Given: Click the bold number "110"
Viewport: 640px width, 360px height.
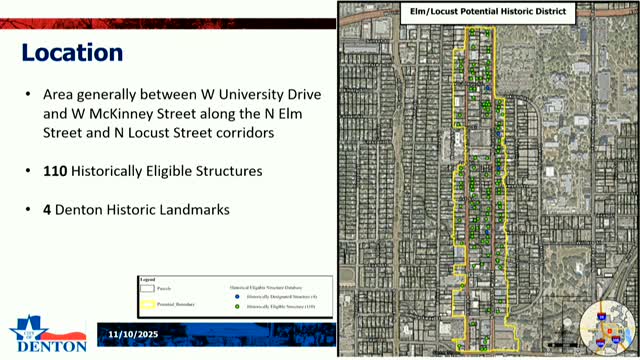Looking at the screenshot, I should [x=55, y=171].
